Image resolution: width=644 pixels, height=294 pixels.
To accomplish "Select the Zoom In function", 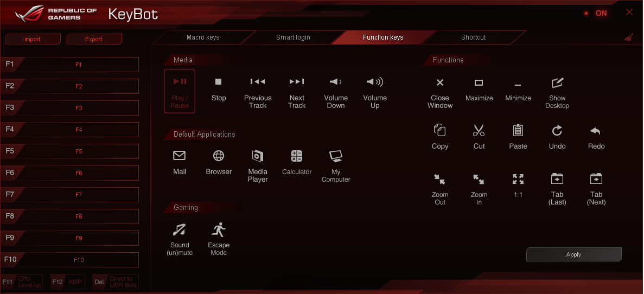I will [479, 189].
